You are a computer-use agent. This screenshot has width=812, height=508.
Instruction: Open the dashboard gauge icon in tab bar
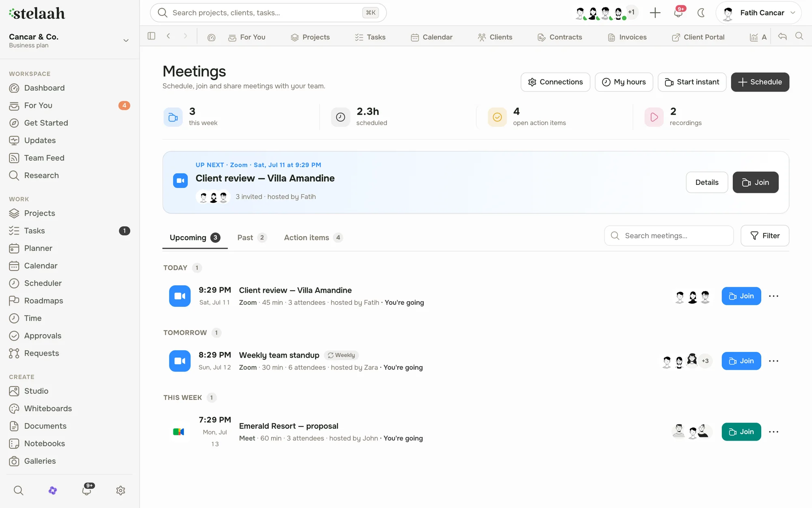click(211, 37)
